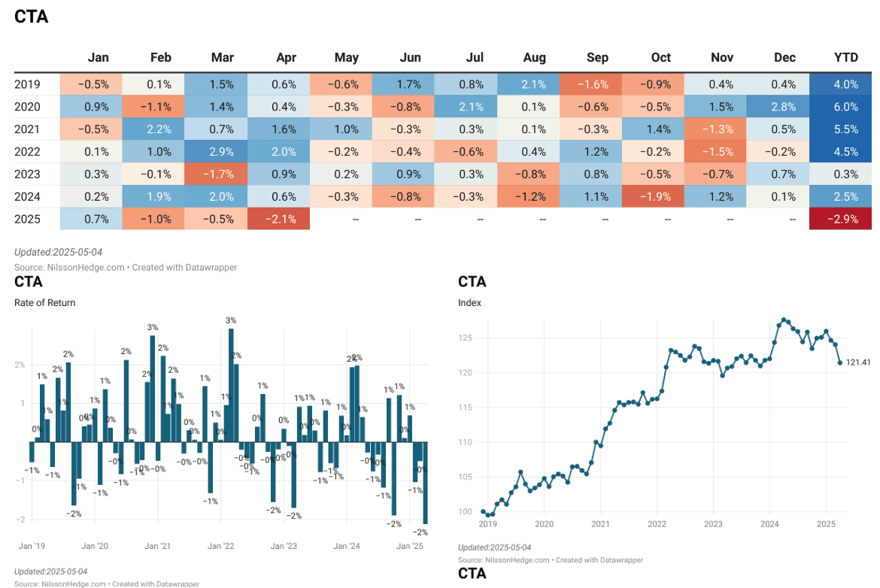
Task: Select the 2025 YTD cell showing −2.9%
Action: pos(840,219)
